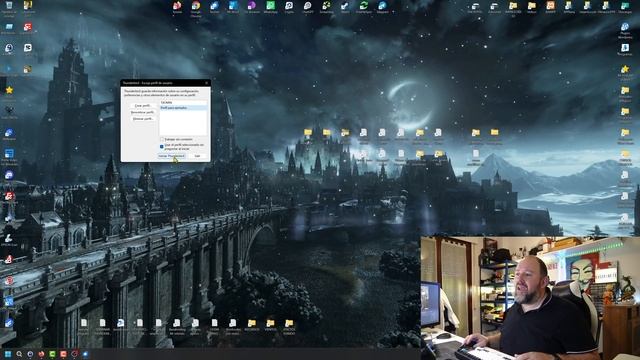Enable the Trabajar sin conexión checkbox
This screenshot has width=640, height=360.
coord(162,140)
